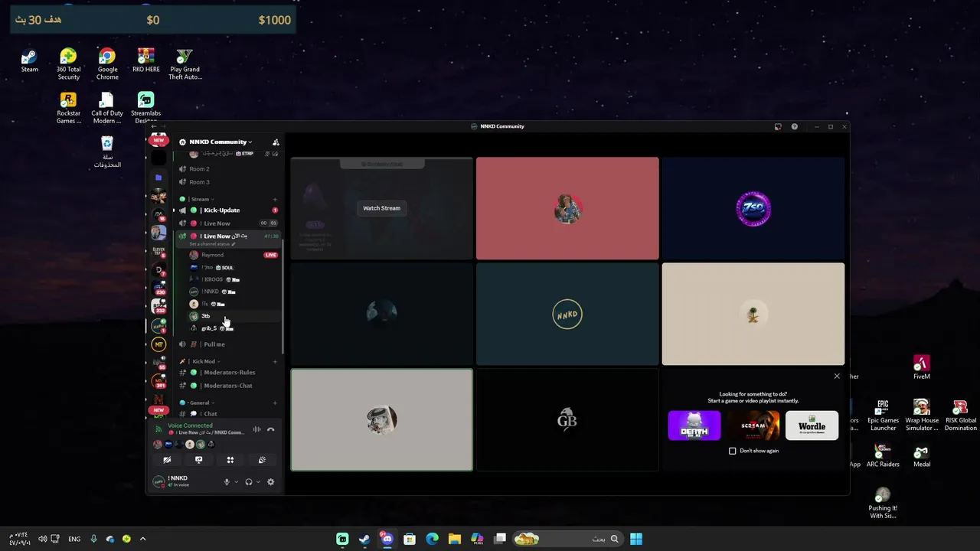Open Discord User Settings gear
This screenshot has width=980, height=551.
270,482
